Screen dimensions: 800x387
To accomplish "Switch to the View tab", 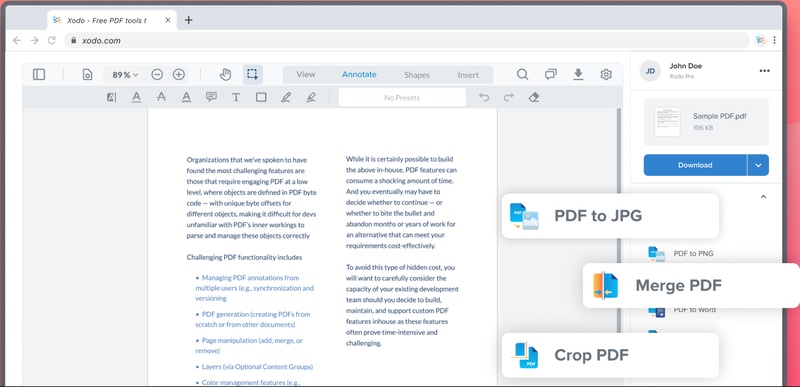I will tap(306, 74).
